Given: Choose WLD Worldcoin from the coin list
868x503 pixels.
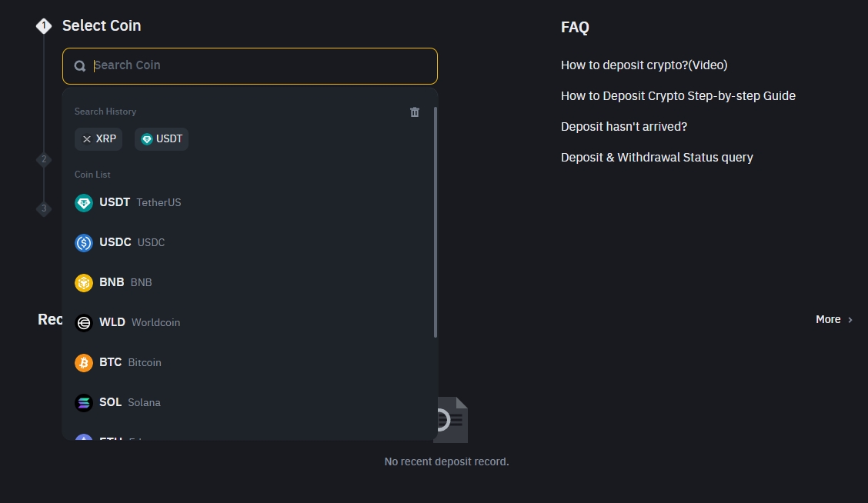Looking at the screenshot, I should point(249,322).
